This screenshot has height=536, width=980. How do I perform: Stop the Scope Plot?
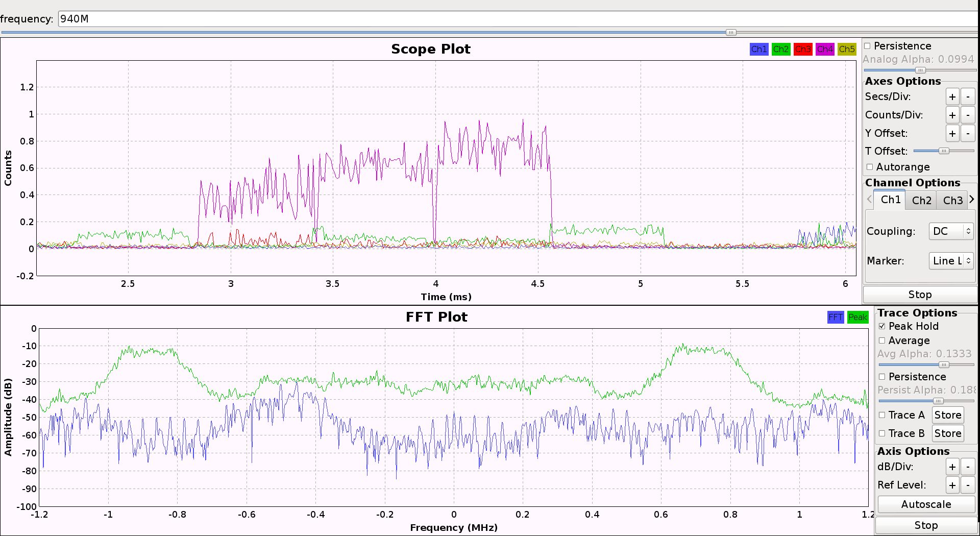tap(920, 295)
